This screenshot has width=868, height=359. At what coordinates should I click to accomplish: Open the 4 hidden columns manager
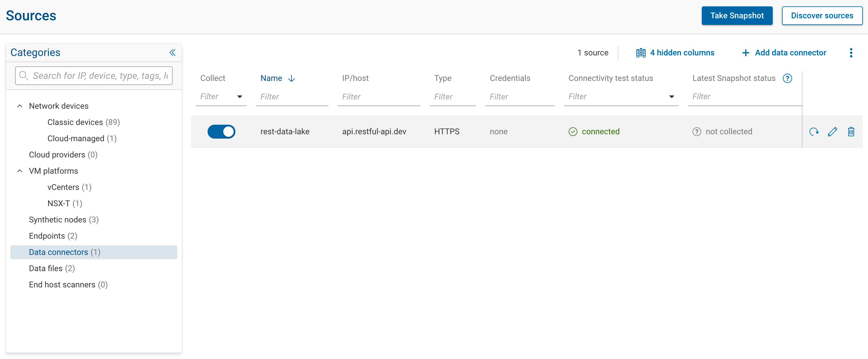click(675, 53)
